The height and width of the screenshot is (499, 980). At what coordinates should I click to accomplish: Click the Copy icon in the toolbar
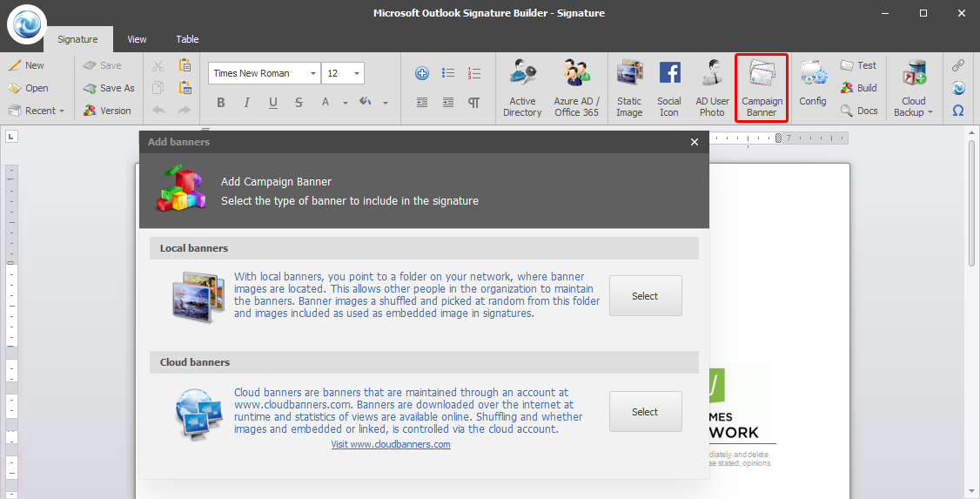pos(158,88)
